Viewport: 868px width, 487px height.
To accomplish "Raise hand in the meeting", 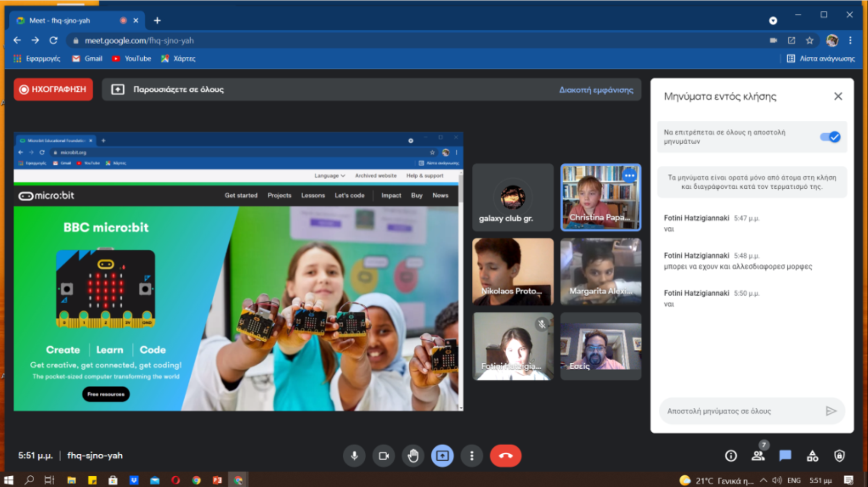I will coord(413,456).
